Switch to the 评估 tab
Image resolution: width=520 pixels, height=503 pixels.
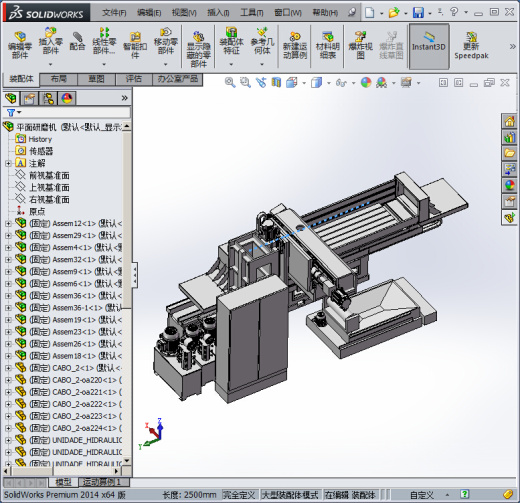click(x=134, y=79)
